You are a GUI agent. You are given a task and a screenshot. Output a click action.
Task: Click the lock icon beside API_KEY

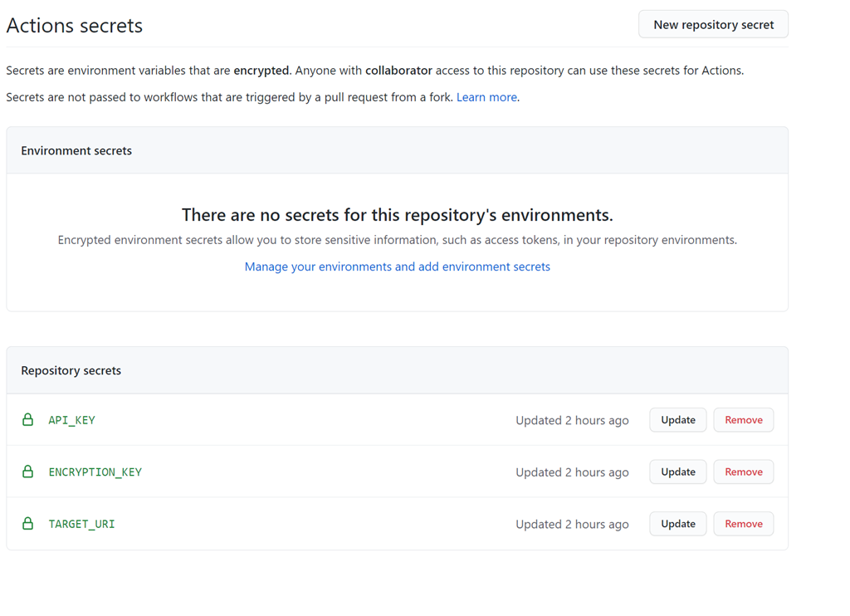(x=27, y=419)
